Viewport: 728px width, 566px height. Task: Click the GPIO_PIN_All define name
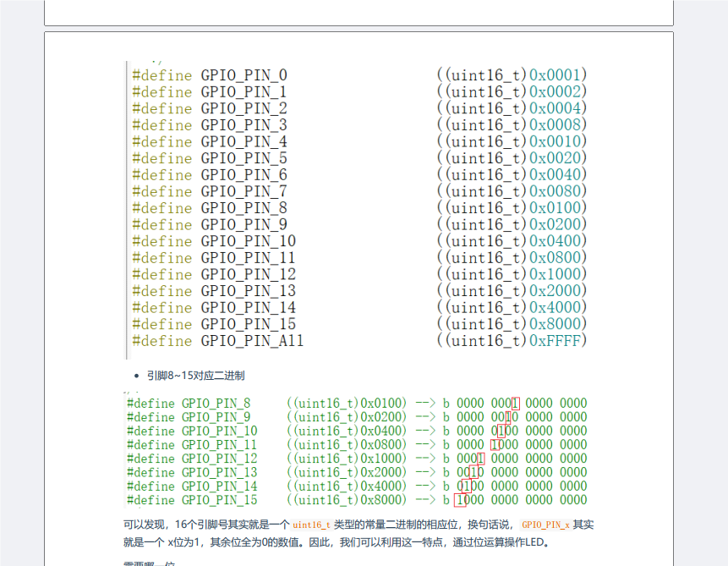pos(252,341)
